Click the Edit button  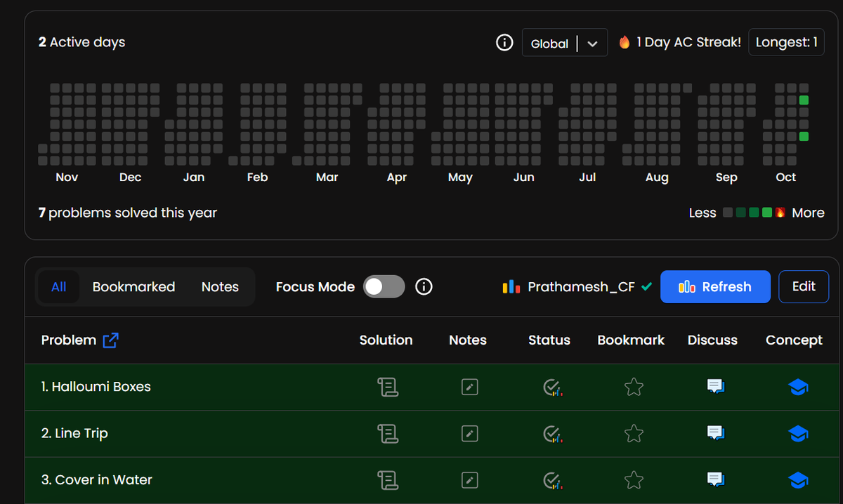(x=804, y=286)
